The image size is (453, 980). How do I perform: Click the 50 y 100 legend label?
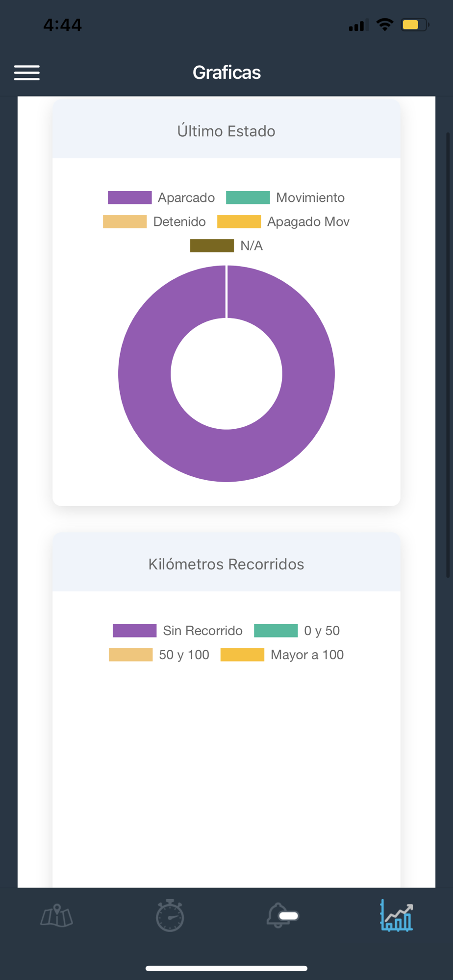(x=184, y=655)
